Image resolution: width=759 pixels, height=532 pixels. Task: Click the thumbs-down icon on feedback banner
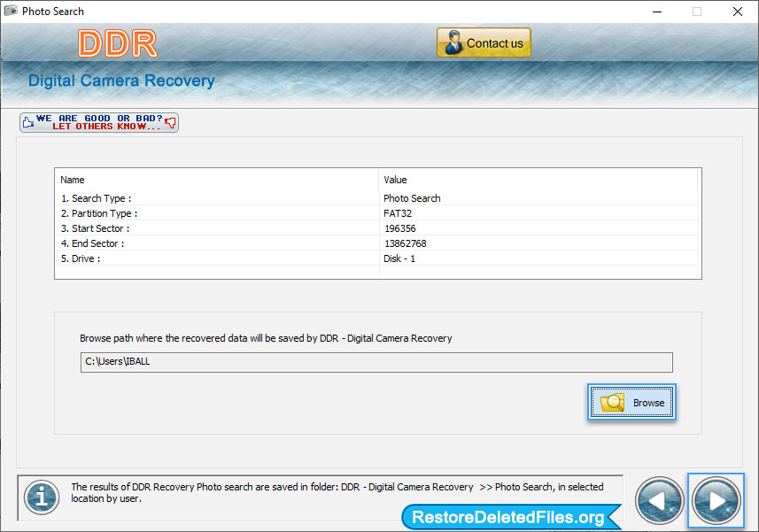click(170, 122)
